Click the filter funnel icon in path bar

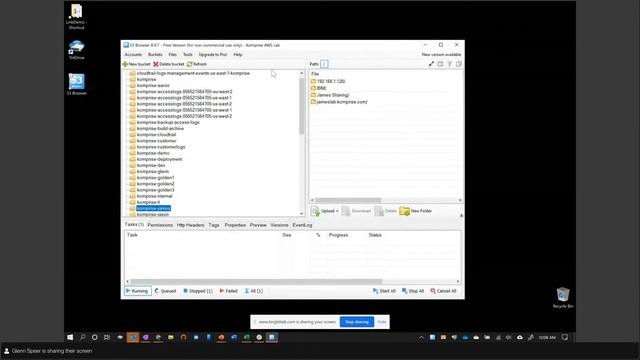click(x=449, y=64)
